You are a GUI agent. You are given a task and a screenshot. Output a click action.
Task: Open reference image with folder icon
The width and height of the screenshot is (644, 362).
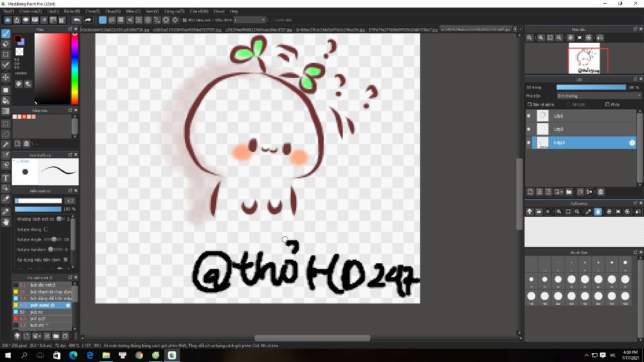click(538, 212)
